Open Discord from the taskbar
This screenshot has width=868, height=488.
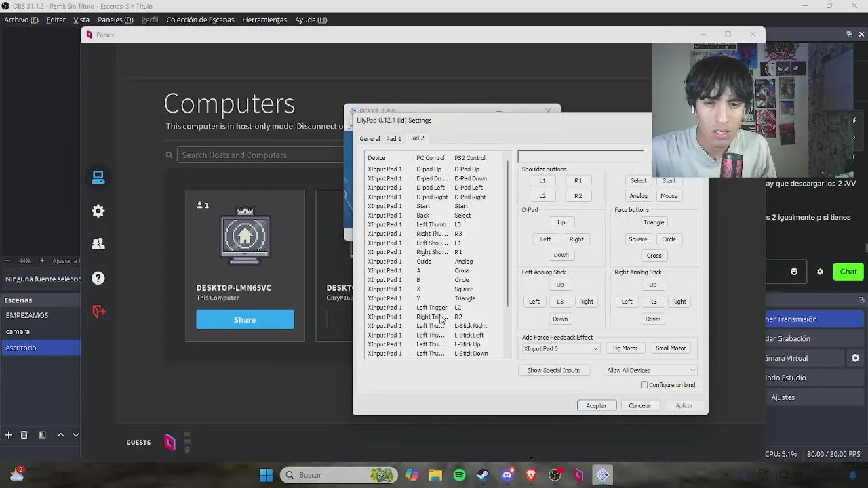pyautogui.click(x=507, y=475)
